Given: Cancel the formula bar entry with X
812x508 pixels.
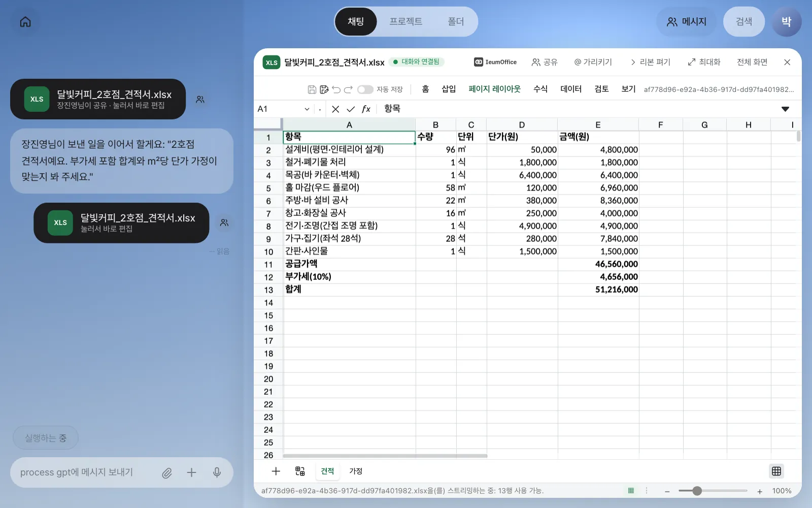Looking at the screenshot, I should 335,109.
